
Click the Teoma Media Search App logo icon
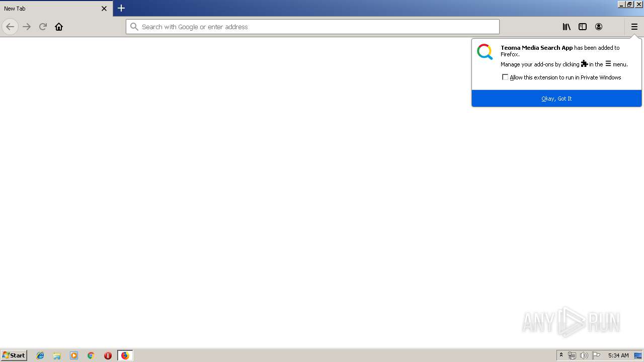(x=485, y=52)
